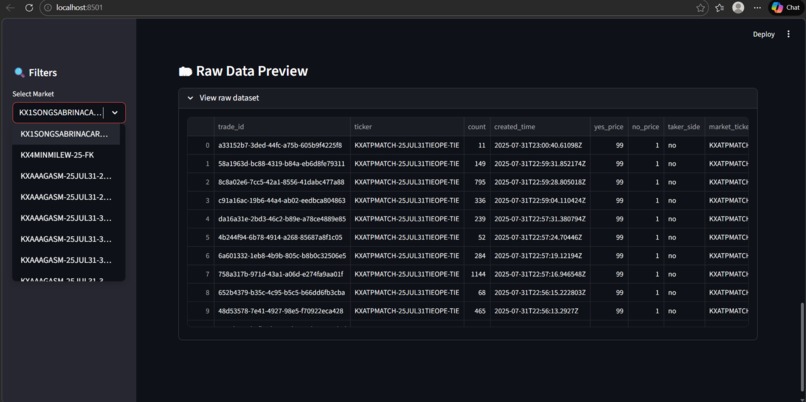Open the Streamlit three-dot main menu
The width and height of the screenshot is (806, 402).
(x=789, y=34)
